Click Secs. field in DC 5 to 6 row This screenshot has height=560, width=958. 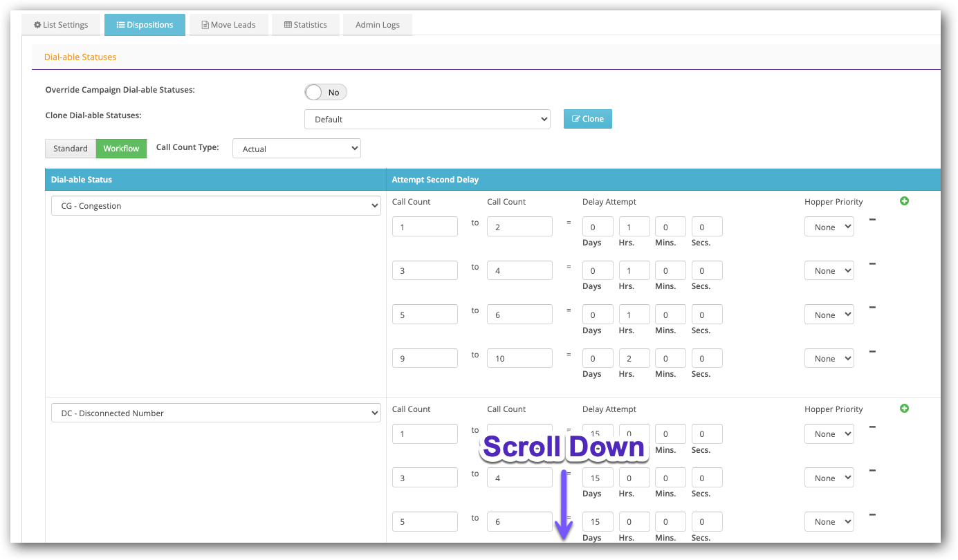pos(707,522)
